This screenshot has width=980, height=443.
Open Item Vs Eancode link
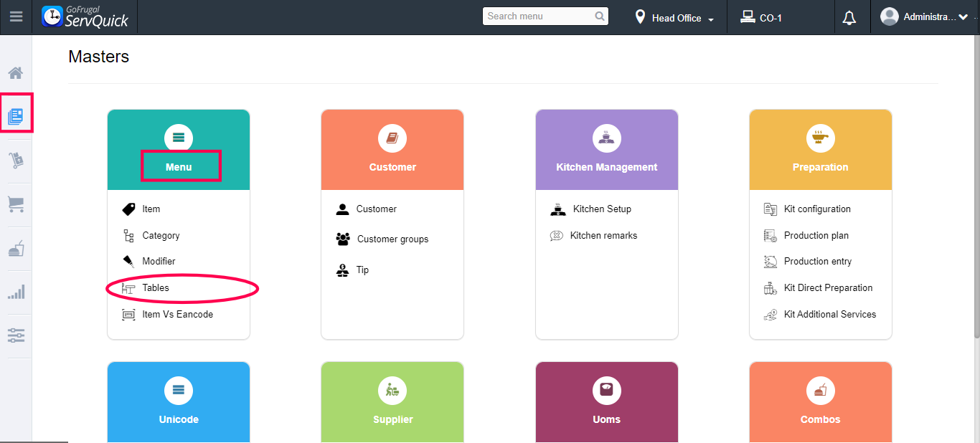point(177,314)
